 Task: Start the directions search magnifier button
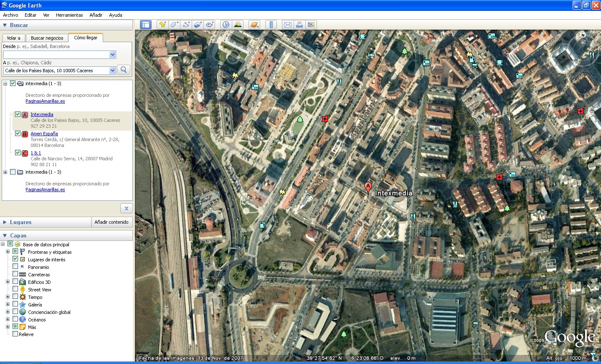pyautogui.click(x=124, y=70)
